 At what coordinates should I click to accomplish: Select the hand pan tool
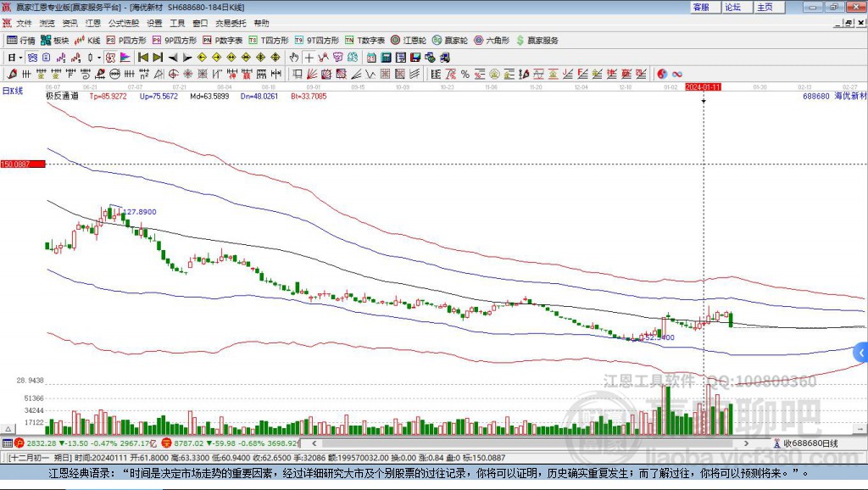(294, 58)
